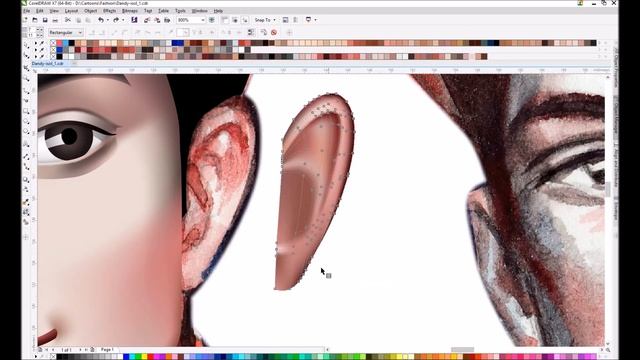Click the Open file icon

pyautogui.click(x=35, y=20)
